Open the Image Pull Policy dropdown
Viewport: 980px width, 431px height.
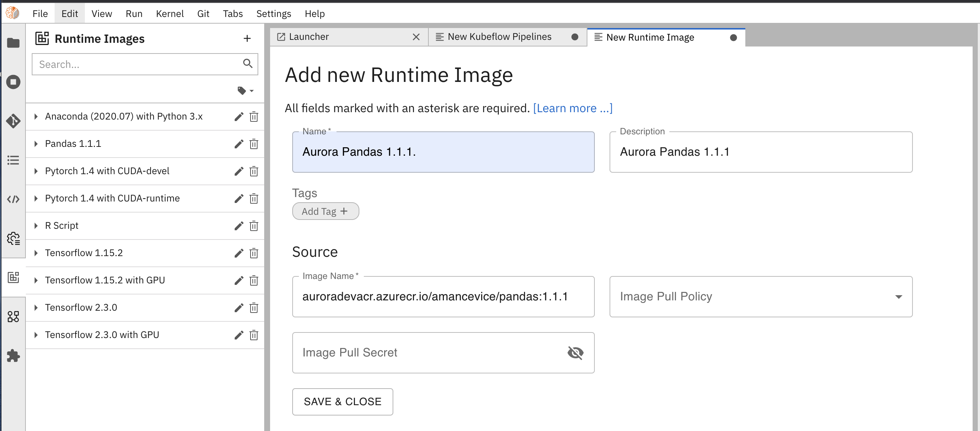(898, 297)
